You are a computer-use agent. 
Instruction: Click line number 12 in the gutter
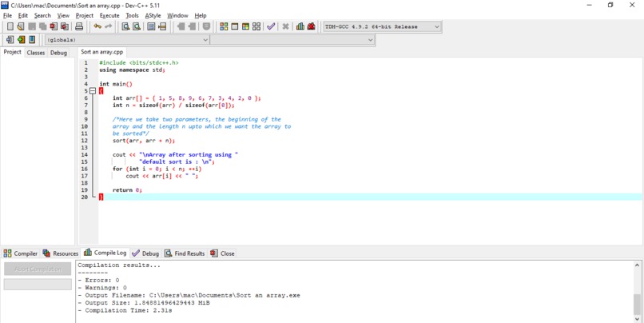85,141
